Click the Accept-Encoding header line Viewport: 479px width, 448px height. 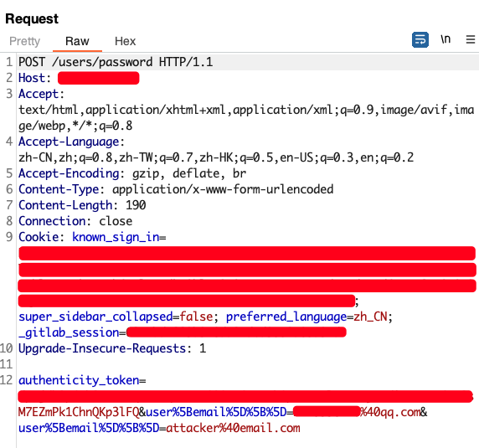(132, 173)
